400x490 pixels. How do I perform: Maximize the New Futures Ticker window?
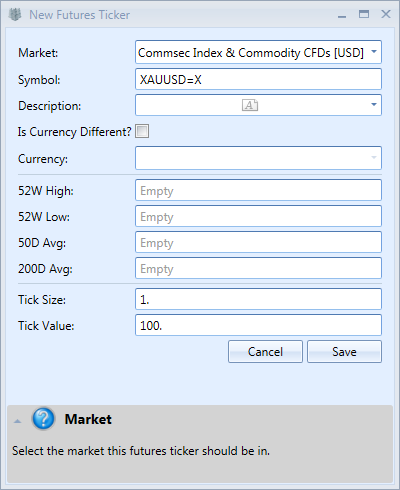click(x=364, y=14)
